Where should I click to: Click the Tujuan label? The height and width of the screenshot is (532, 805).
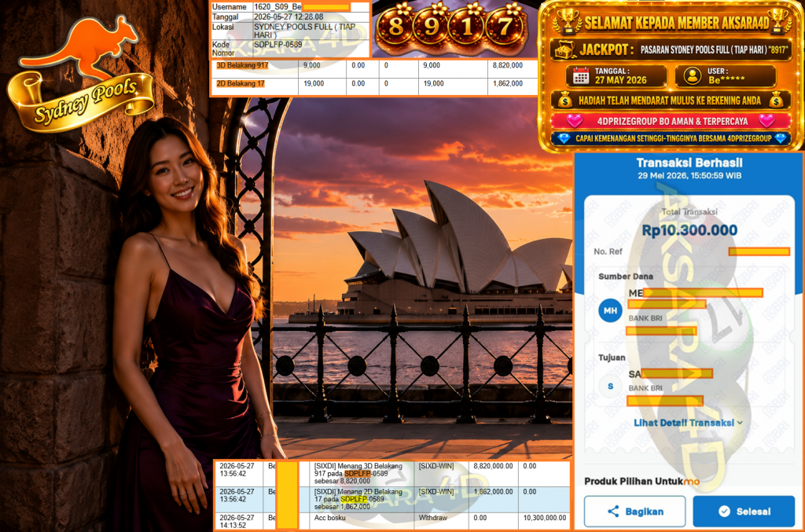click(x=612, y=357)
